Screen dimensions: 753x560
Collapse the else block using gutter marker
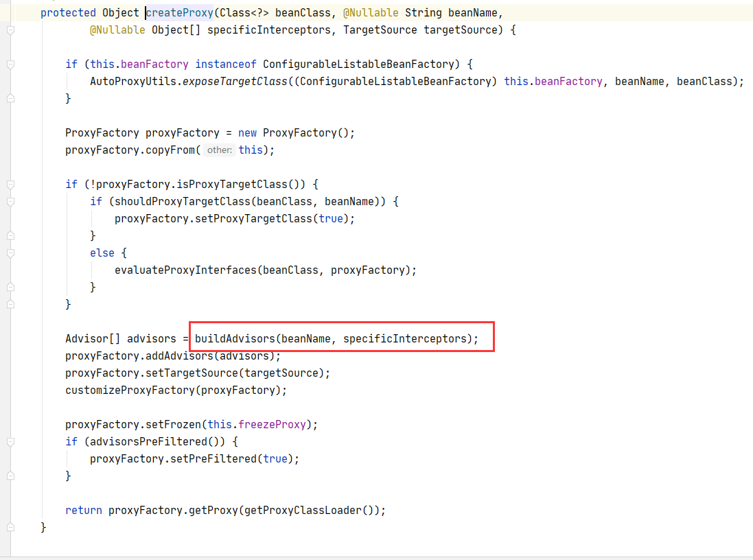coord(10,253)
